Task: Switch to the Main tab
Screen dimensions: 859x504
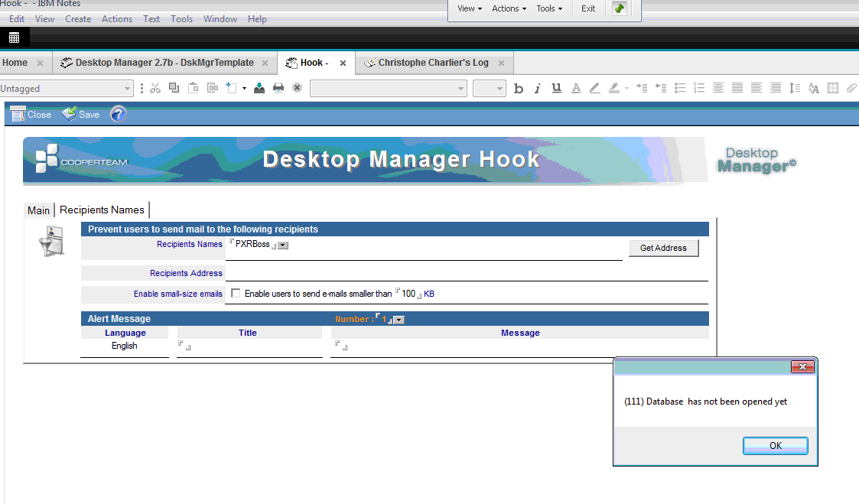Action: click(x=38, y=210)
